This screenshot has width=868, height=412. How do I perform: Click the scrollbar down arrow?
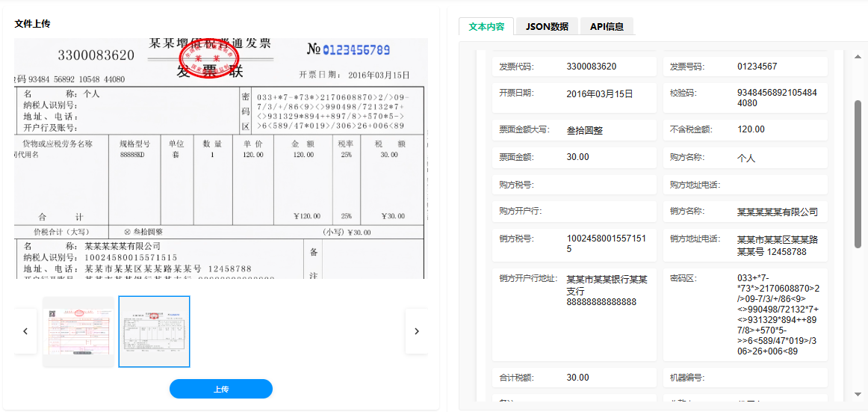click(x=858, y=394)
